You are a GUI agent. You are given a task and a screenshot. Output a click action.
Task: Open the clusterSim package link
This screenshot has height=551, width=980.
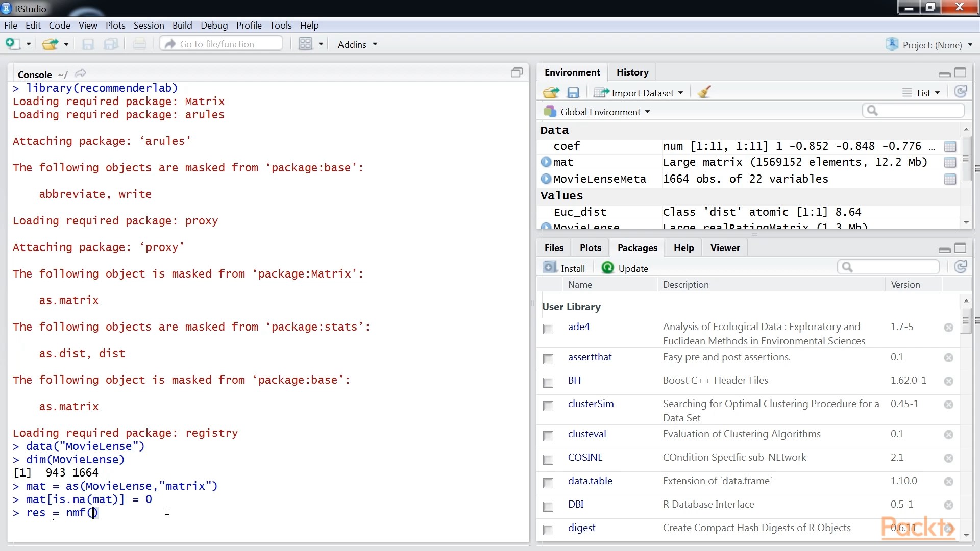[591, 404]
